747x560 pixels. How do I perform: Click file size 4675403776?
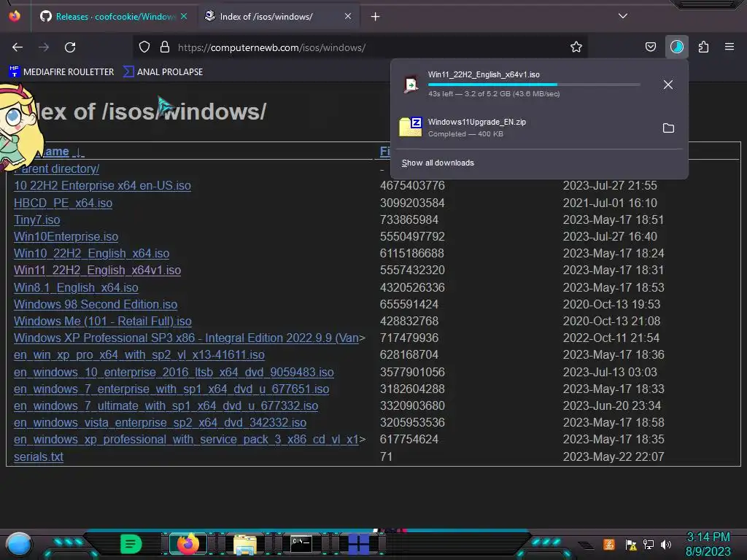pos(412,186)
